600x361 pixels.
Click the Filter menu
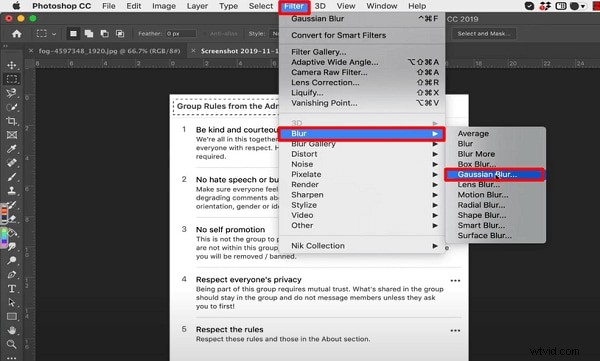(294, 6)
